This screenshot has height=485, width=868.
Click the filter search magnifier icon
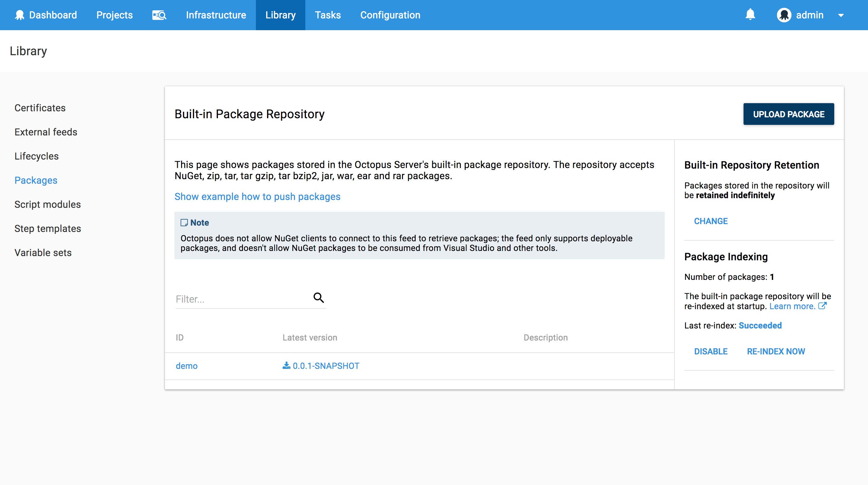pyautogui.click(x=319, y=297)
